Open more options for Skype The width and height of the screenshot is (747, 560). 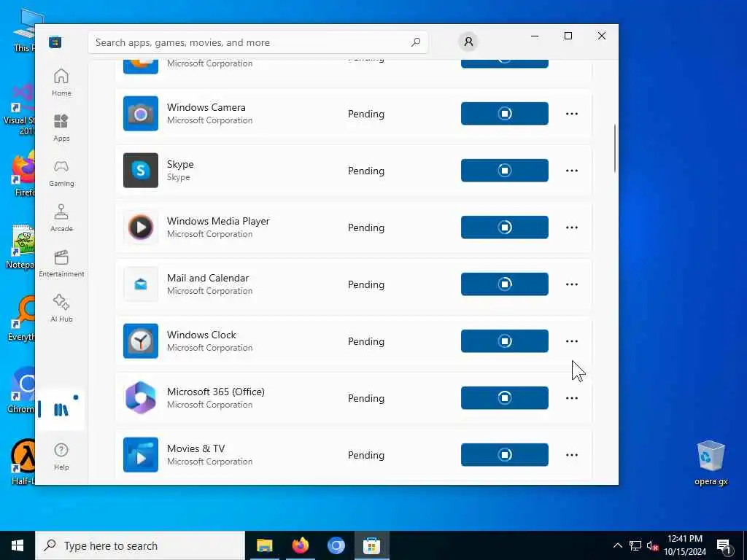coord(572,170)
